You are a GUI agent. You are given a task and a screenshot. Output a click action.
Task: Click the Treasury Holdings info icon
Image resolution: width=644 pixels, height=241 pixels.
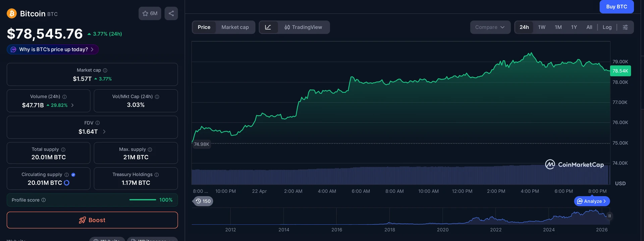(x=157, y=175)
